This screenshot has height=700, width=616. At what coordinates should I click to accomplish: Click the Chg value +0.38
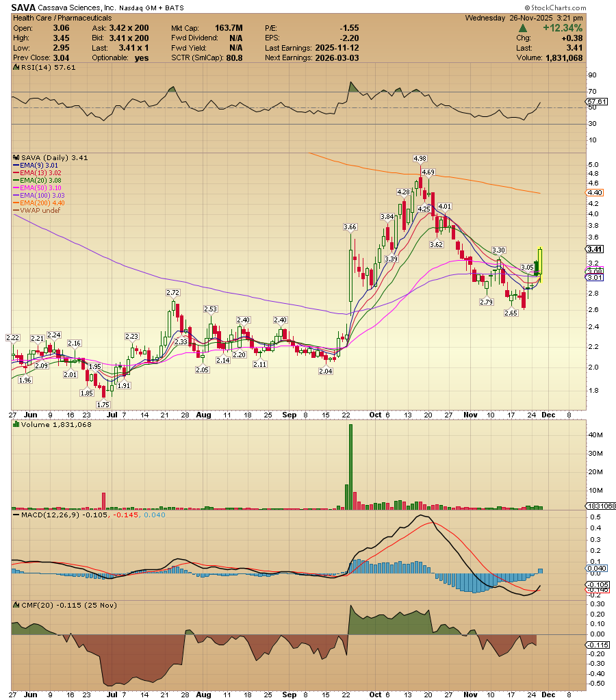[572, 38]
